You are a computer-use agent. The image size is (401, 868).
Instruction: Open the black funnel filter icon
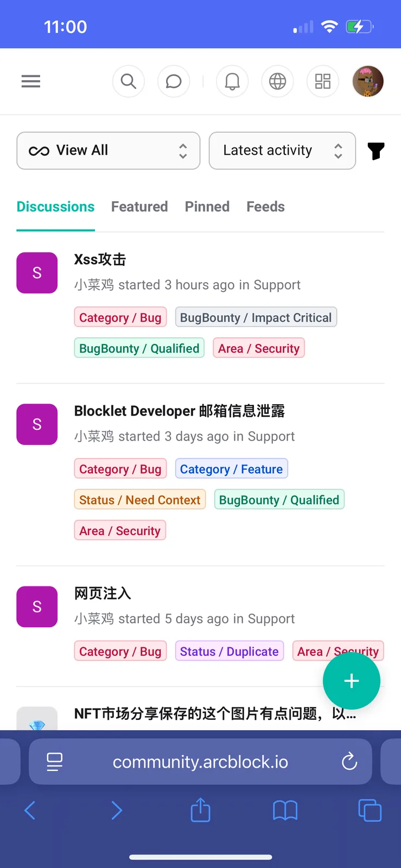point(375,151)
